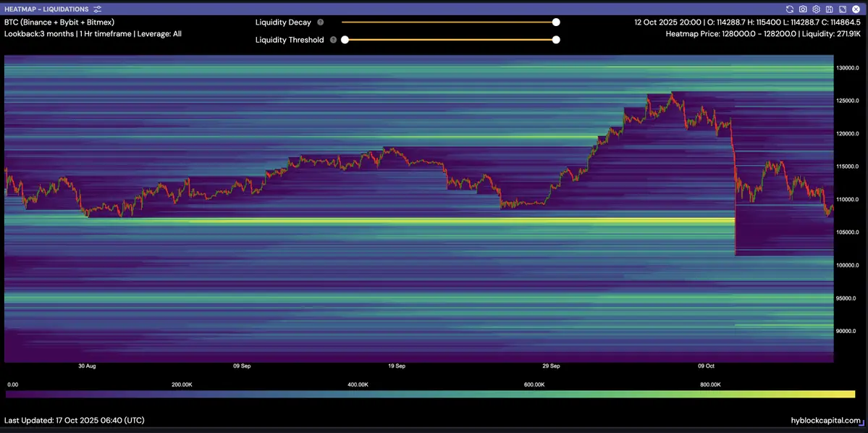Click the 115000.0 price axis label
The height and width of the screenshot is (433, 868).
pos(847,167)
